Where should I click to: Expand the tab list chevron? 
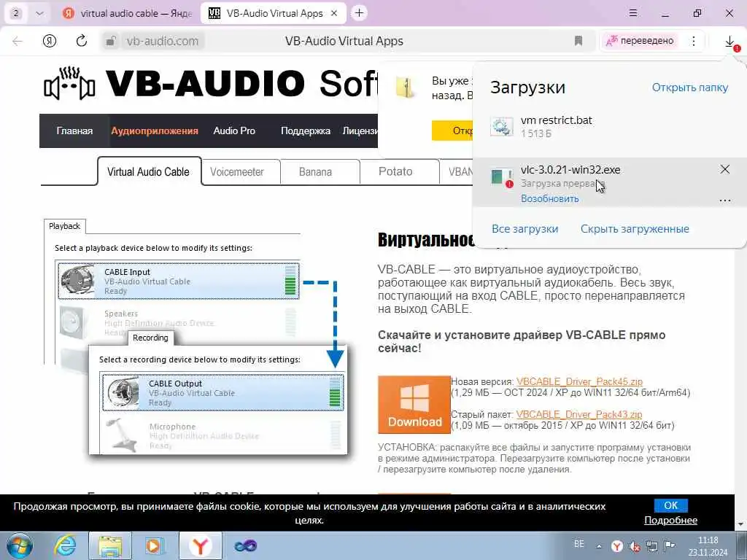(x=39, y=13)
